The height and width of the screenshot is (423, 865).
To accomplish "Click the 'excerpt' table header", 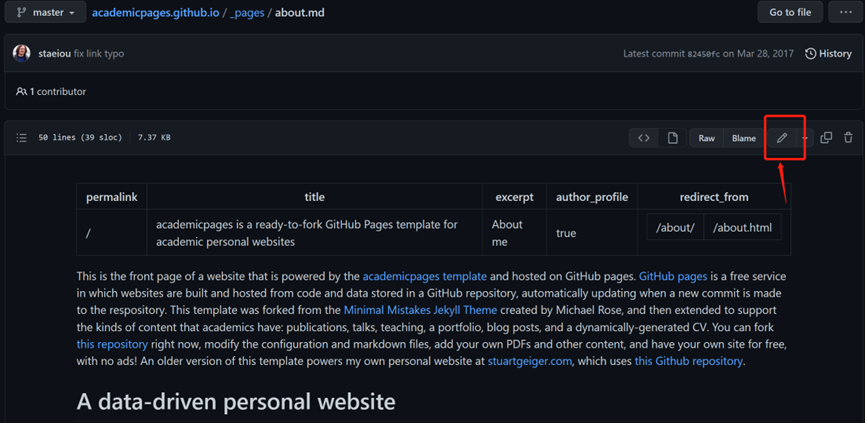I will (514, 197).
